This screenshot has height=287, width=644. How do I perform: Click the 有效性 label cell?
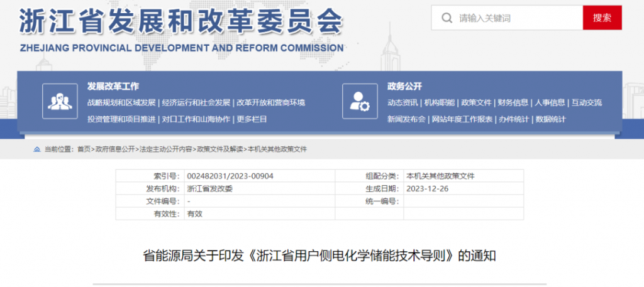point(150,214)
